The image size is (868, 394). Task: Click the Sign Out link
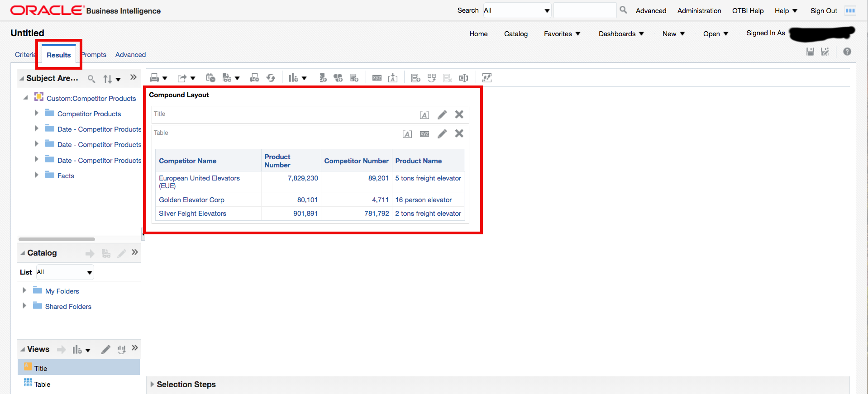tap(823, 11)
